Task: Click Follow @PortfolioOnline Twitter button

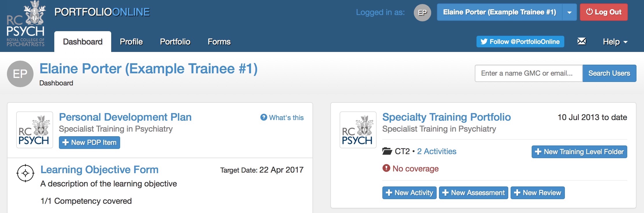Action: click(520, 42)
